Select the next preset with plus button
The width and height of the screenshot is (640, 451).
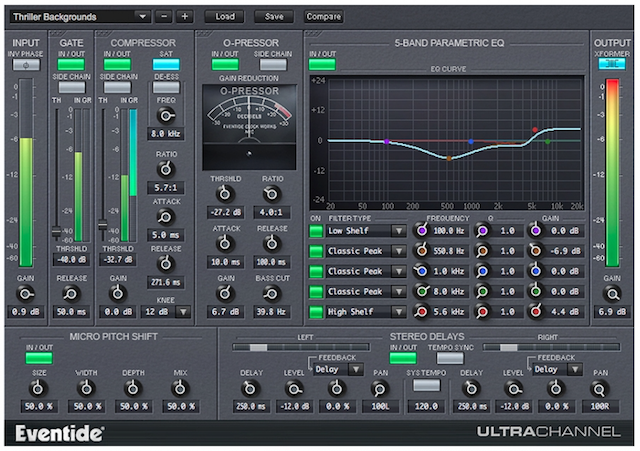[184, 17]
